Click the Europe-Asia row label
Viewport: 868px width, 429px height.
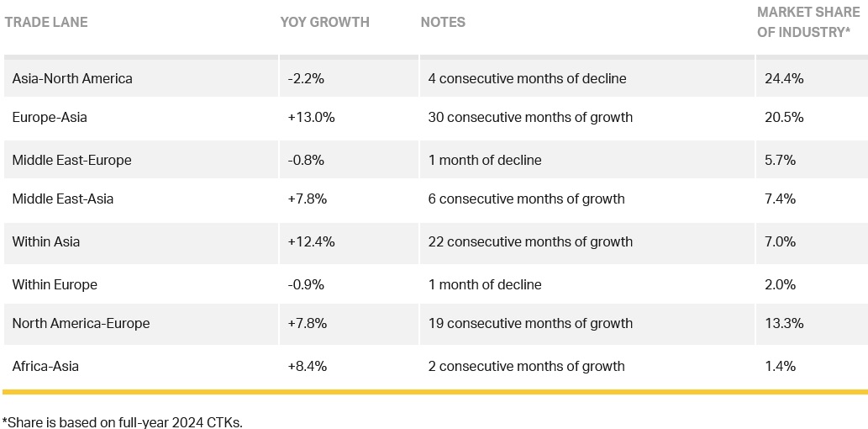pyautogui.click(x=50, y=117)
